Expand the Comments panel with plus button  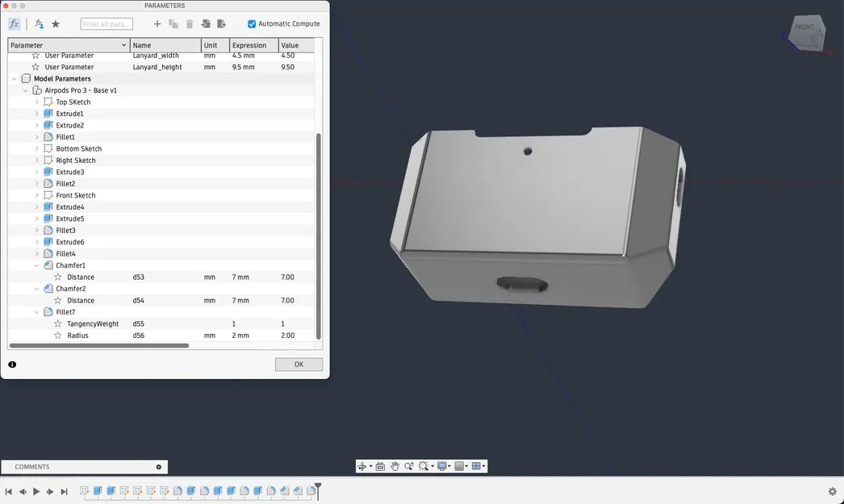(x=159, y=467)
